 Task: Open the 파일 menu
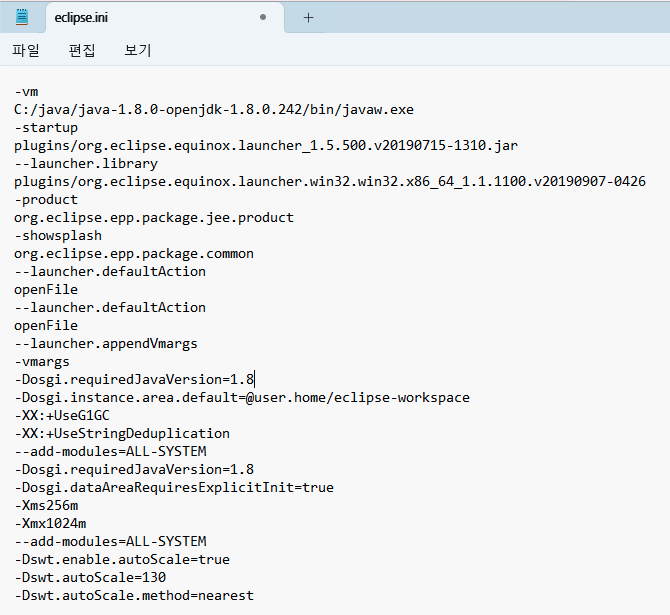26,50
